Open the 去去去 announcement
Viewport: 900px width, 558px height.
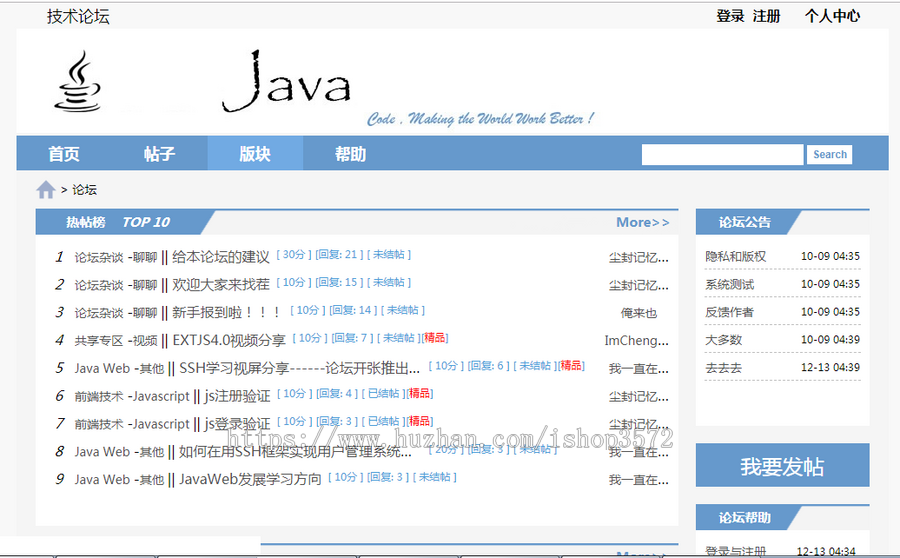pos(724,367)
